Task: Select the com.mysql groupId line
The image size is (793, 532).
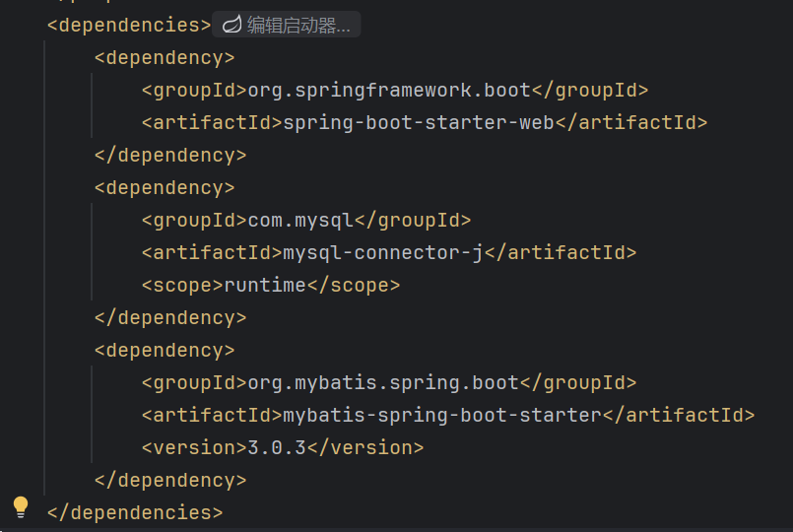Action: 306,220
